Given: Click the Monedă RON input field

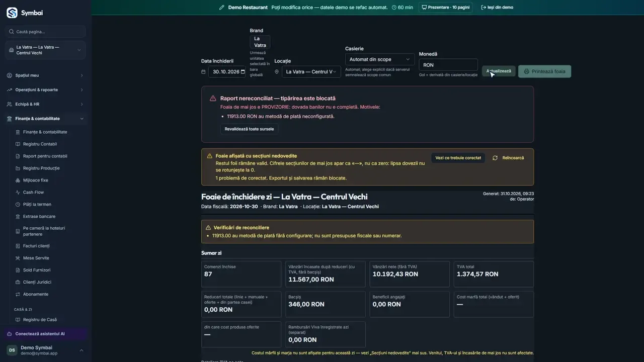Looking at the screenshot, I should coord(448,65).
